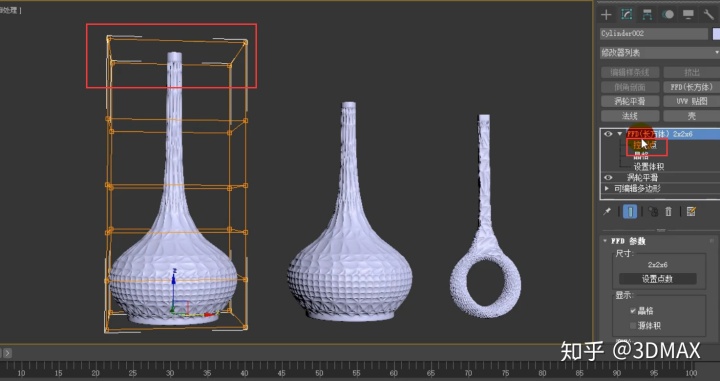Select the 设置体积 sub-object level
The image size is (720, 381).
649,167
